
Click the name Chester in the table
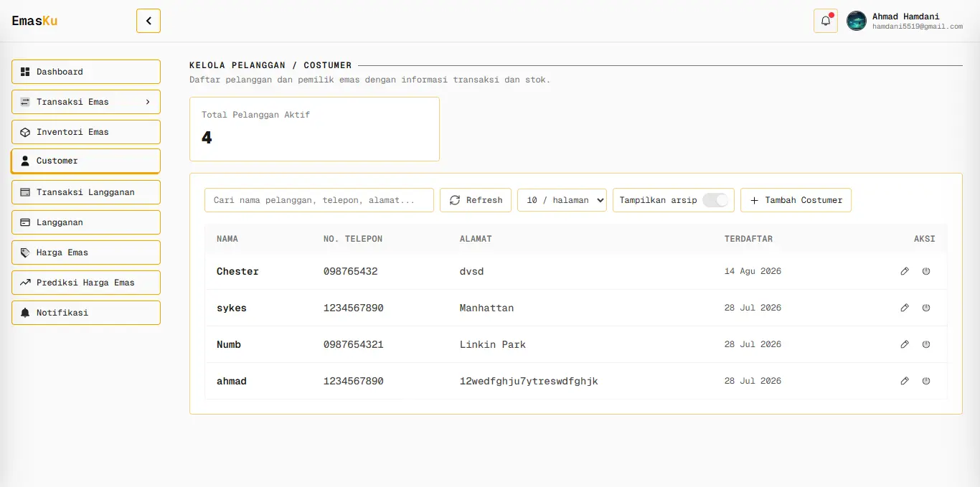click(237, 271)
